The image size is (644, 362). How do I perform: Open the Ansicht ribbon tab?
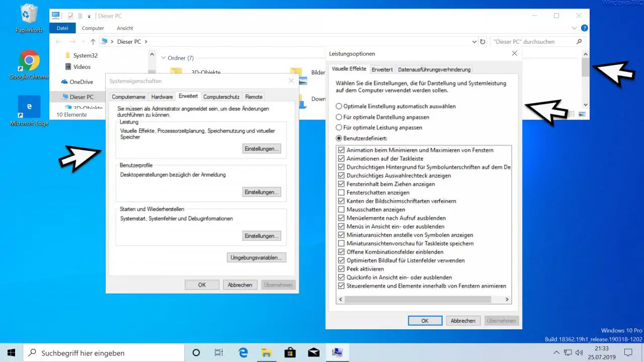click(x=125, y=28)
